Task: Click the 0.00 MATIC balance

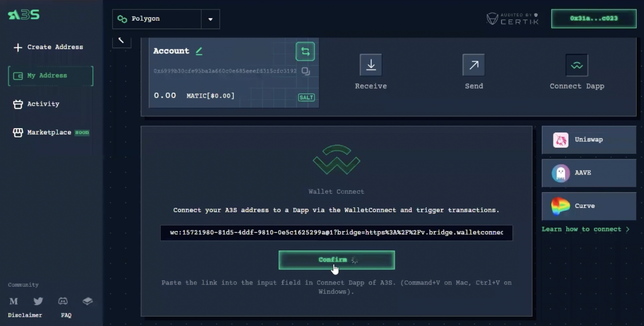Action: tap(194, 96)
